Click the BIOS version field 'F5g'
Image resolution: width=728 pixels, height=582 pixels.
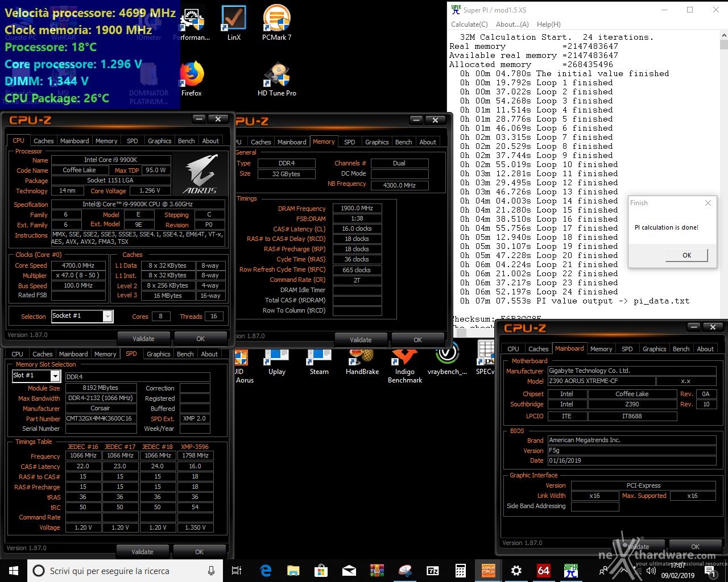631,450
